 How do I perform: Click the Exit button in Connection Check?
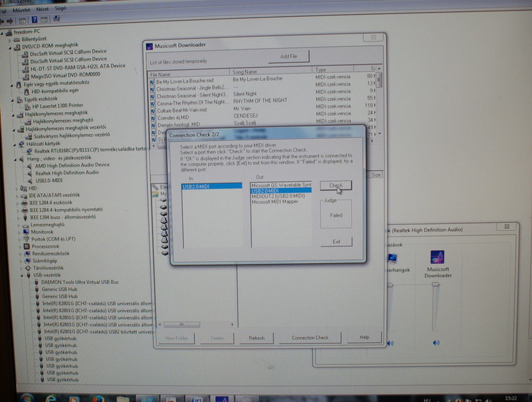point(336,242)
